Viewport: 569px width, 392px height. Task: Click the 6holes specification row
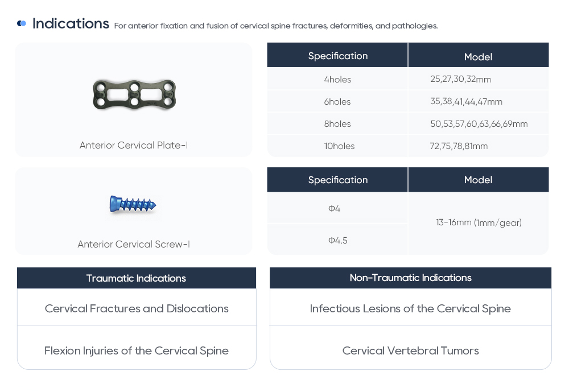(337, 102)
